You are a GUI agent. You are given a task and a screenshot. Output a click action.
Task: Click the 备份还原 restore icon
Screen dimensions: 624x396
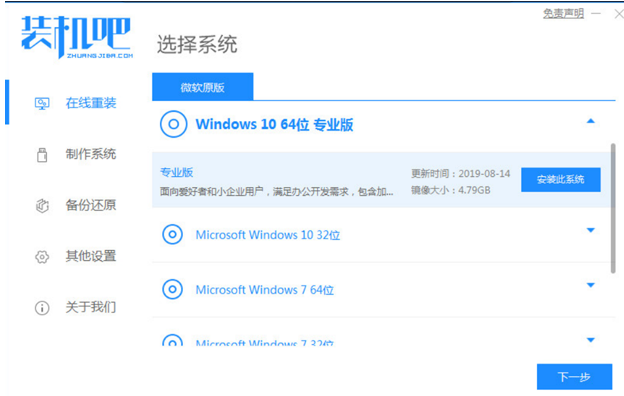coord(42,206)
